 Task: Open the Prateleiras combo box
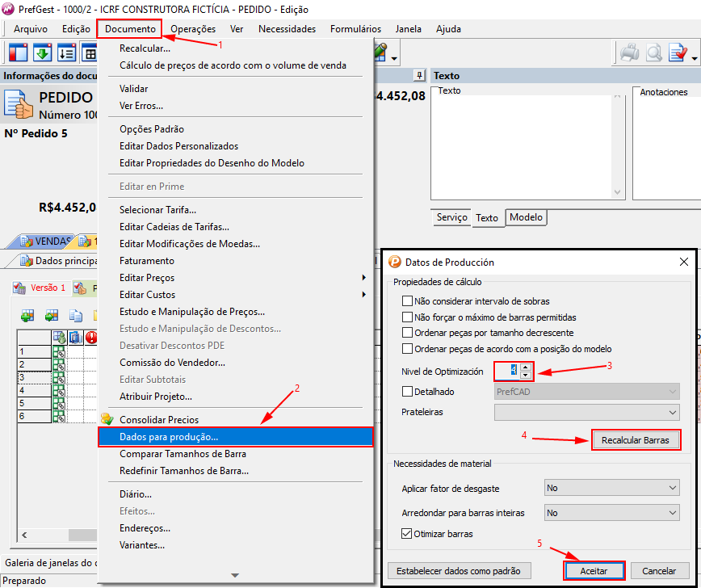(x=586, y=412)
